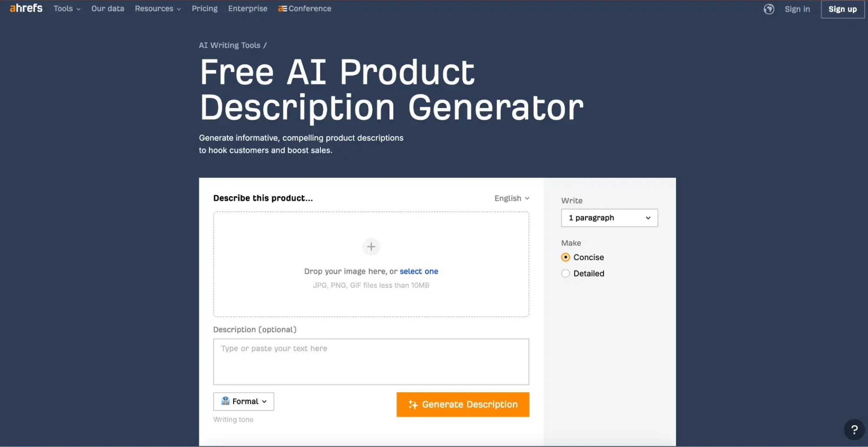The image size is (868, 447).
Task: Open the Formal writing tone dropdown
Action: (x=244, y=401)
